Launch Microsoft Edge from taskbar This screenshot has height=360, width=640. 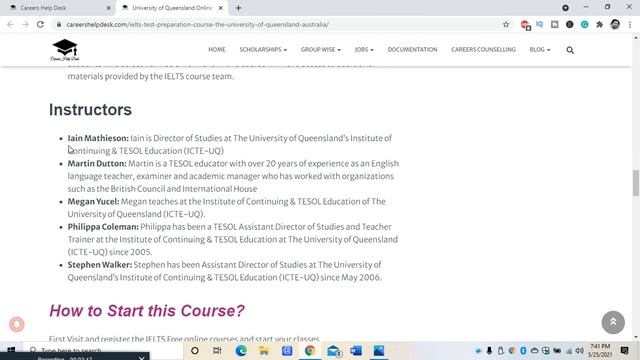click(x=241, y=351)
